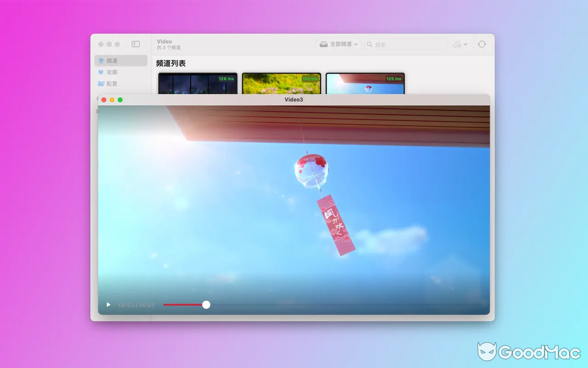This screenshot has width=588, height=368.
Task: Click the folder icon beside 配置
Action: (x=101, y=83)
